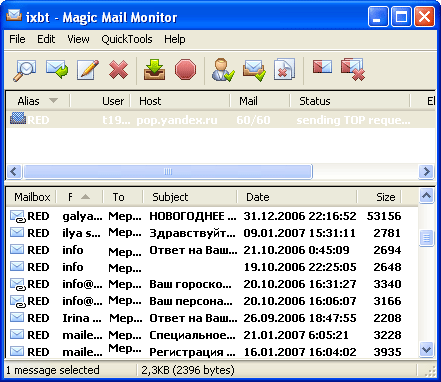Viewport: 441px width, 382px height.
Task: Click the magnifier view message toolbar icon
Action: 24,70
